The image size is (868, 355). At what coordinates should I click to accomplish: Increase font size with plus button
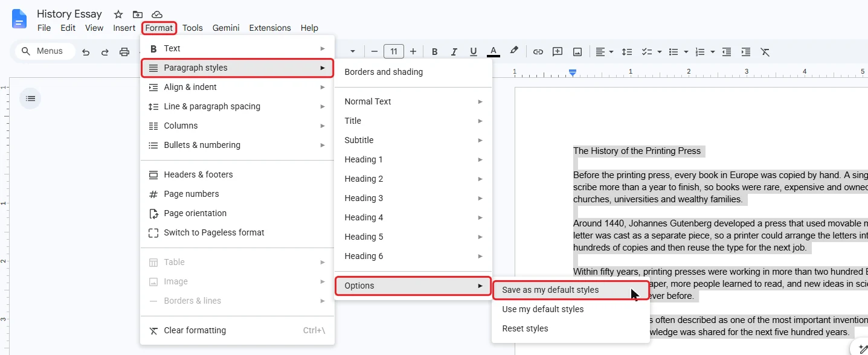pyautogui.click(x=413, y=51)
